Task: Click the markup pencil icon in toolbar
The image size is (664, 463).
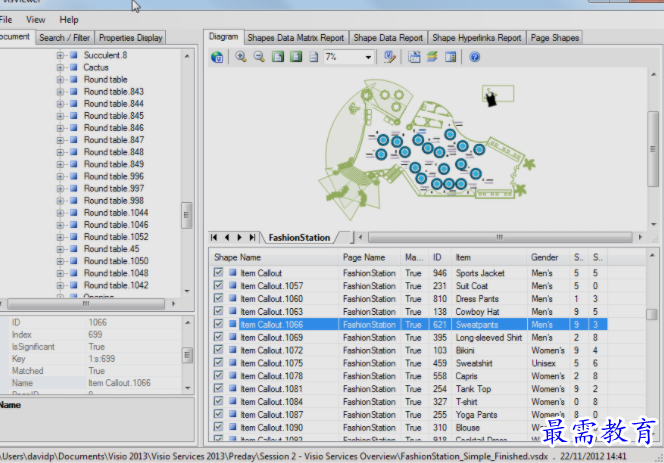Action: [390, 57]
